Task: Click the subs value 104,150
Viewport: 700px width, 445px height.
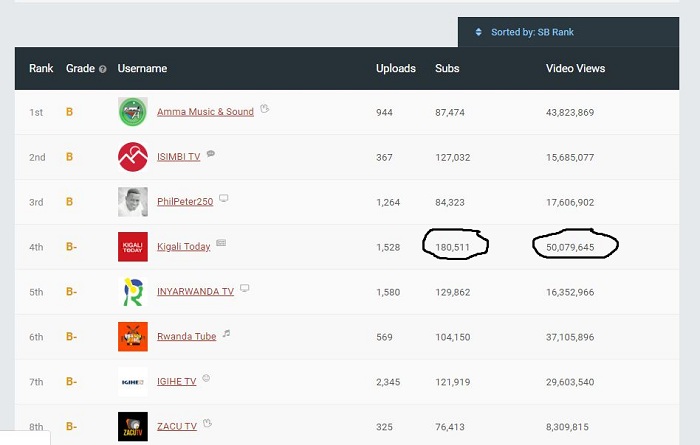Action: (x=453, y=337)
